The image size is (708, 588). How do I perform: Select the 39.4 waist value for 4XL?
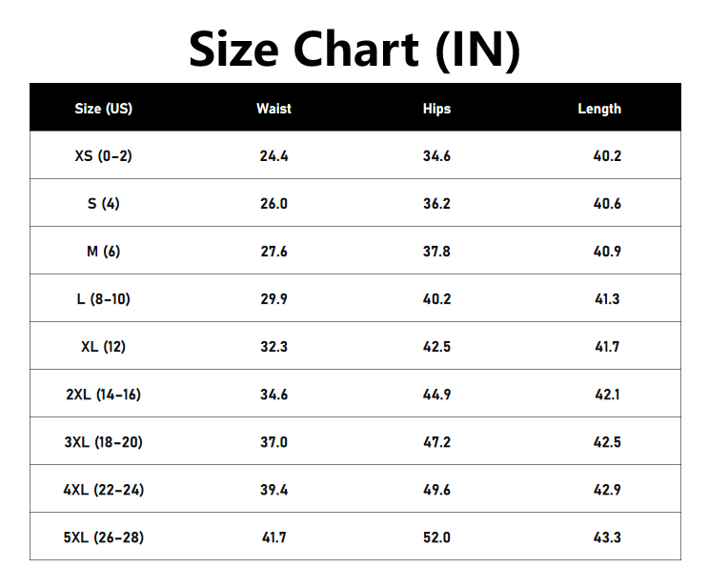click(x=273, y=490)
